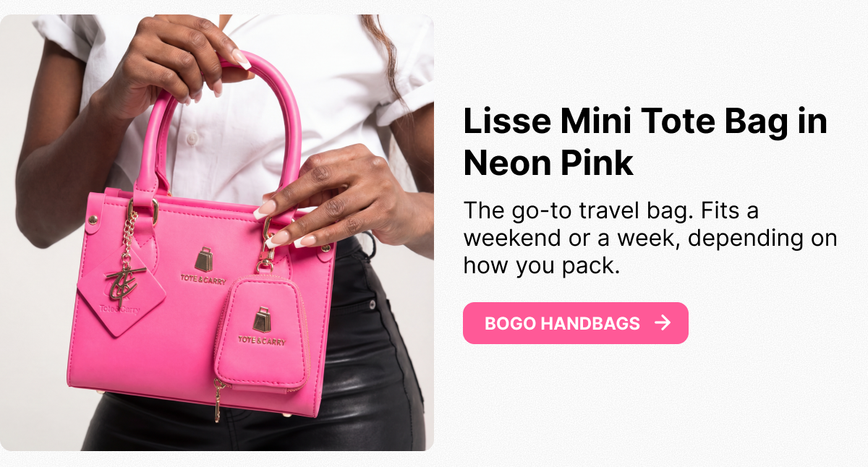Click the BOGO HANDBAGS button
This screenshot has width=868, height=467.
click(x=575, y=323)
